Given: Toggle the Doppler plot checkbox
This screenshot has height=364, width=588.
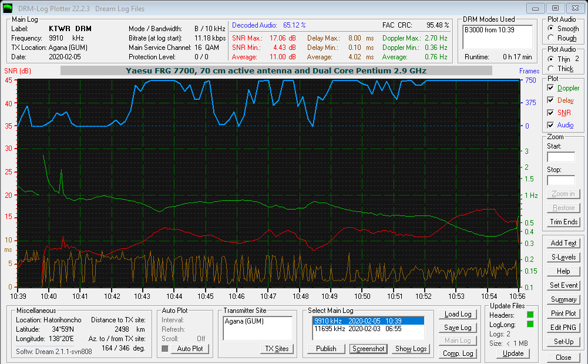Looking at the screenshot, I should click(550, 87).
